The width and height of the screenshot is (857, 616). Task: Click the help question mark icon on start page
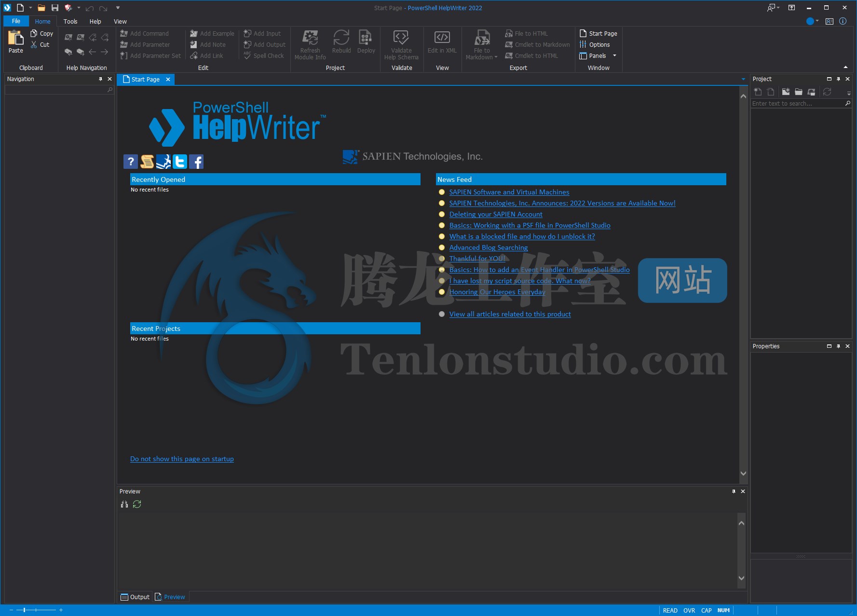click(131, 162)
